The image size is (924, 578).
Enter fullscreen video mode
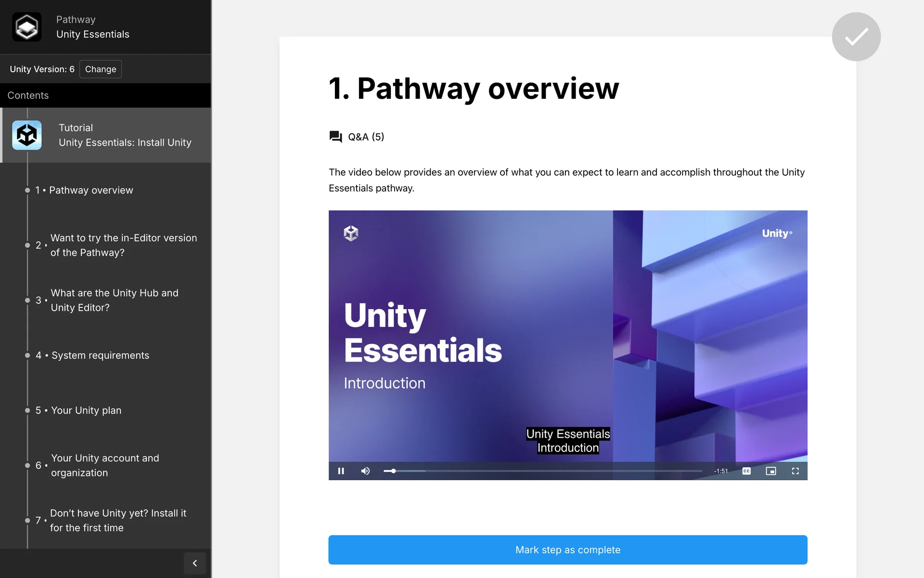pos(796,471)
